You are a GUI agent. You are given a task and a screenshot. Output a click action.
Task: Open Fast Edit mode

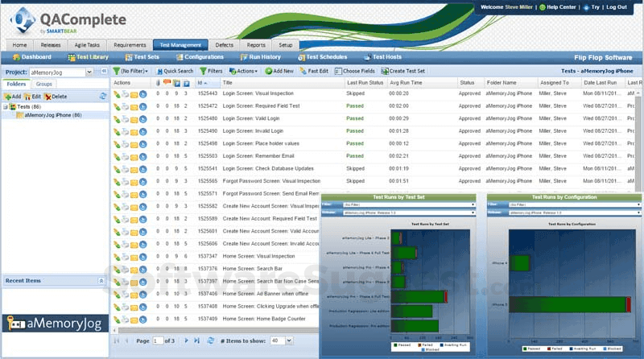(314, 71)
